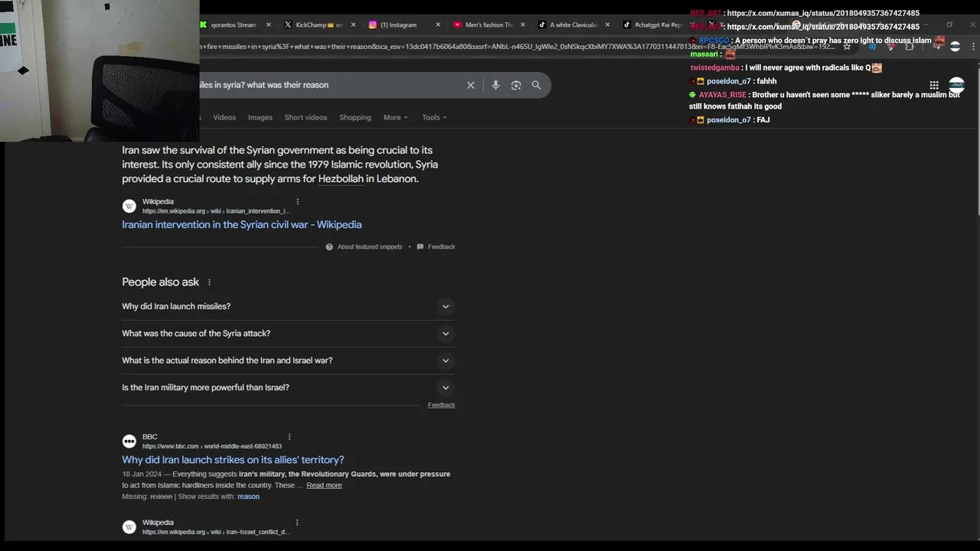Open the Tools dropdown
This screenshot has height=551, width=980.
coord(434,117)
